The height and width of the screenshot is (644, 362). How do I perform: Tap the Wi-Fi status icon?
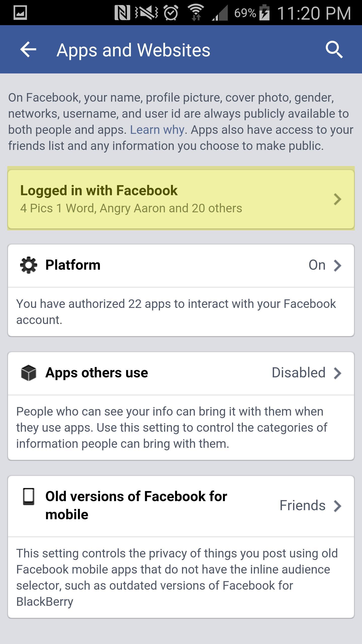(x=196, y=13)
